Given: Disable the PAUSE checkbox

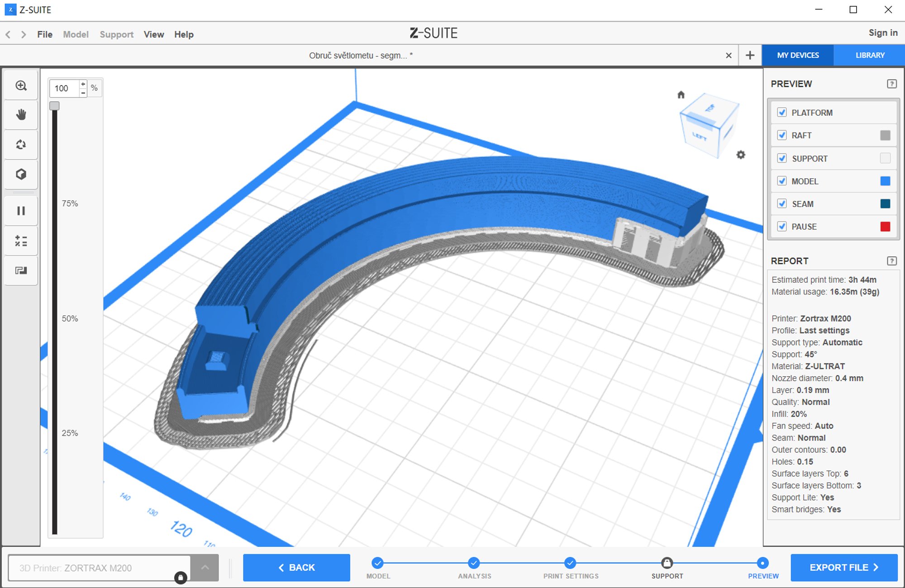Looking at the screenshot, I should point(782,226).
